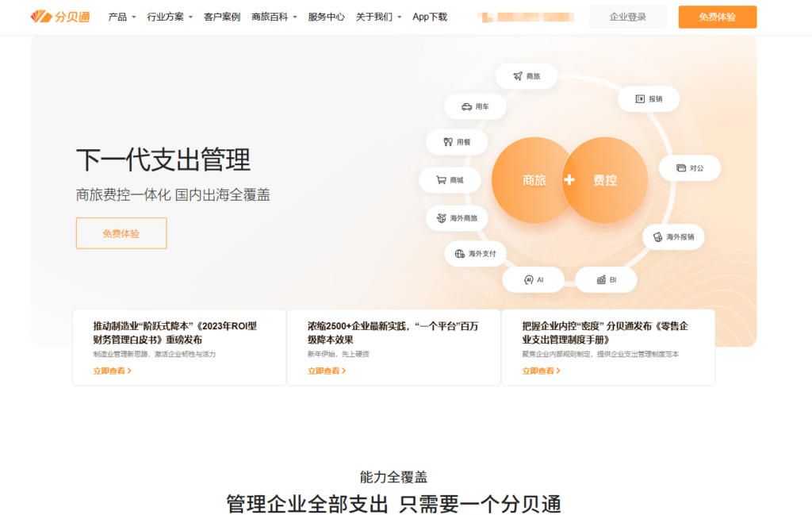Select the 商城 mall shopping icon
Image resolution: width=812 pixels, height=515 pixels.
(x=452, y=180)
